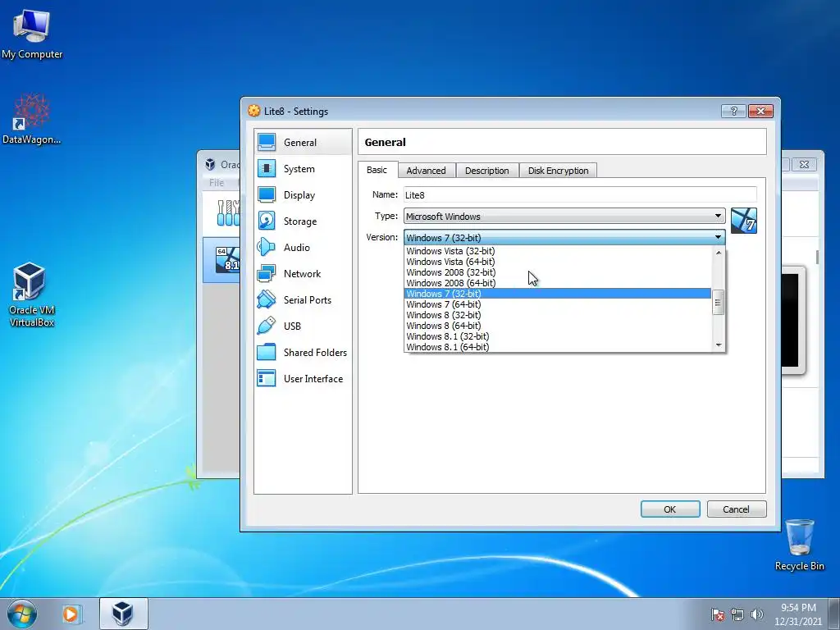The height and width of the screenshot is (630, 840).
Task: Open the Serial Ports connector icon
Action: click(267, 299)
